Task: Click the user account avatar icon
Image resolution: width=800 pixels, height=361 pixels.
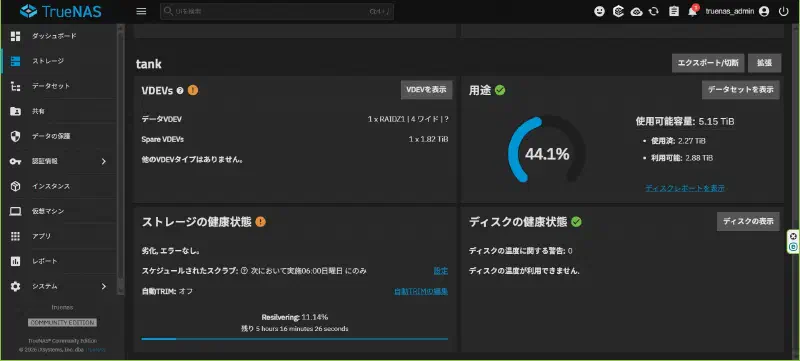Action: [764, 11]
